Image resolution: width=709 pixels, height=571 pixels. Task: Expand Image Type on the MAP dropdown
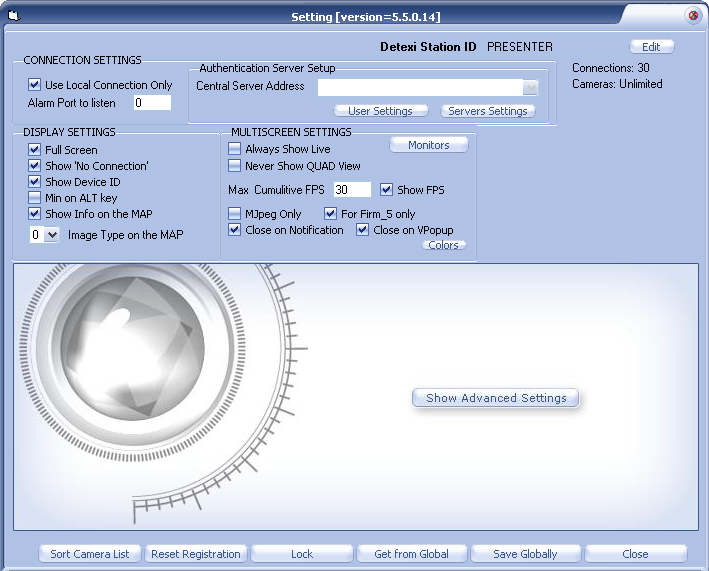click(x=52, y=235)
